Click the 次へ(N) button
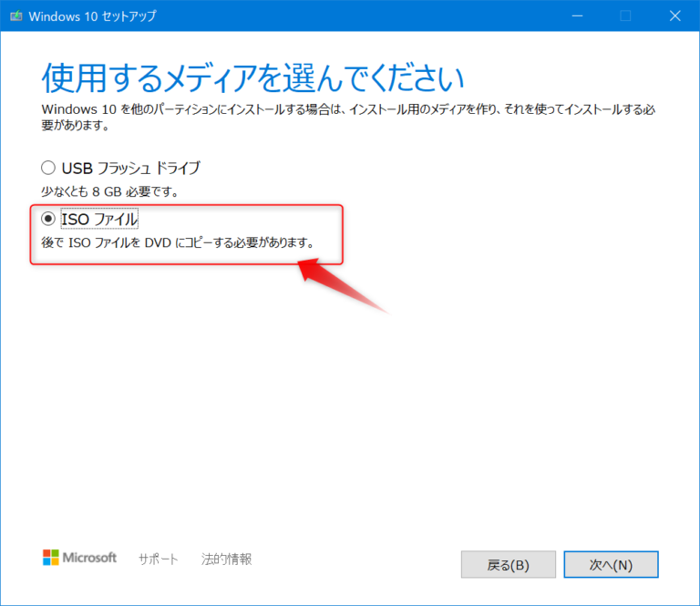Viewport: 700px width, 606px height. pyautogui.click(x=611, y=564)
